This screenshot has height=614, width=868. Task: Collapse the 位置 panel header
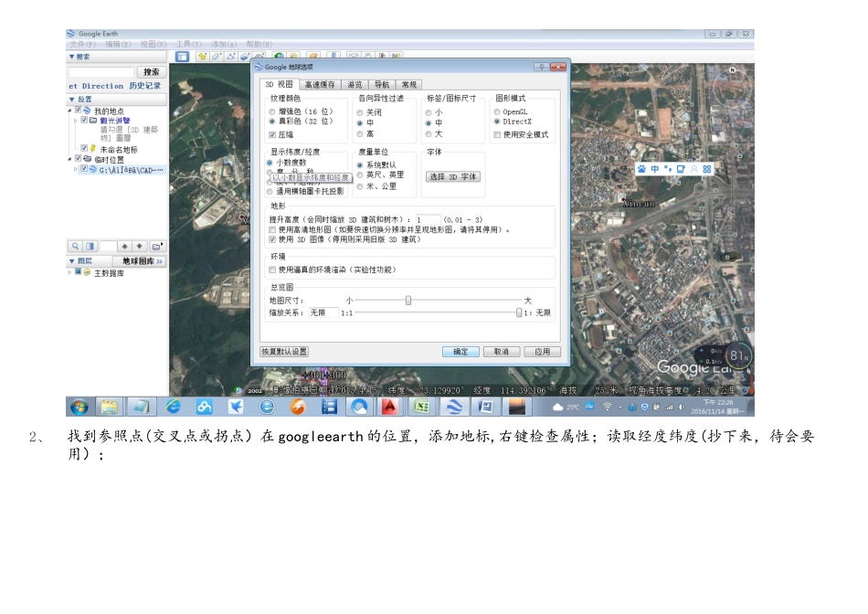[71, 99]
